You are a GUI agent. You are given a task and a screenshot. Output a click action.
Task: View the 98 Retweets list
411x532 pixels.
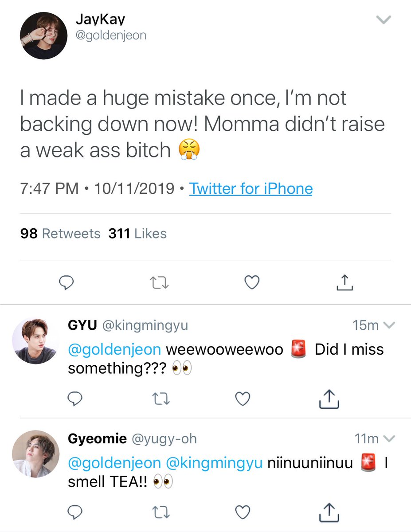click(x=60, y=233)
